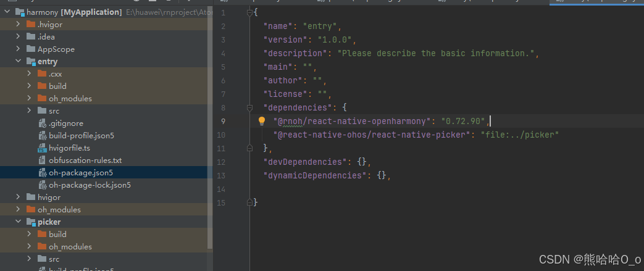This screenshot has height=271, width=644.
Task: Select the harmony project module icon
Action: (20, 12)
